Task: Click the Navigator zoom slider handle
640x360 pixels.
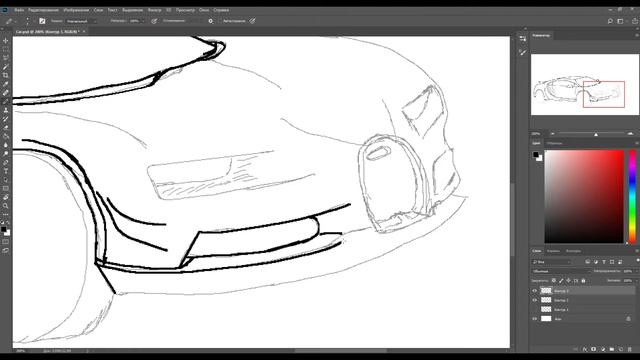Action: pos(596,134)
